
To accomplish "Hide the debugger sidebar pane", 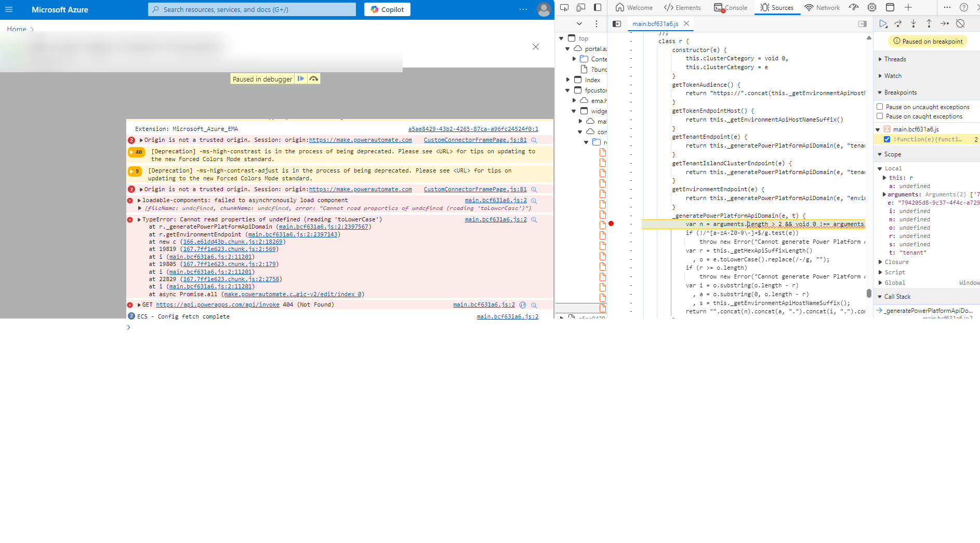I will 863,24.
